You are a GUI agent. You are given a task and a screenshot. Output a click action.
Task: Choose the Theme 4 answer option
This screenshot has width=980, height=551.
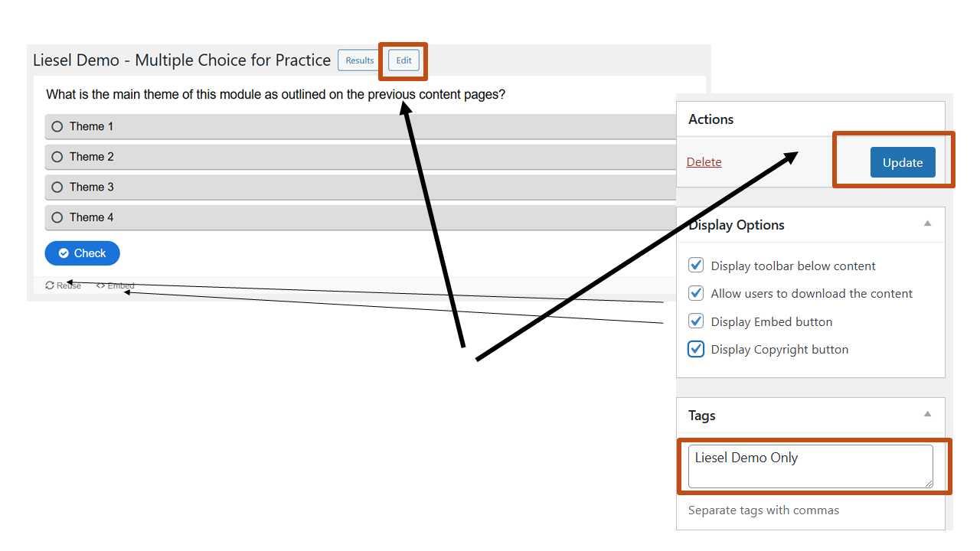click(x=360, y=217)
